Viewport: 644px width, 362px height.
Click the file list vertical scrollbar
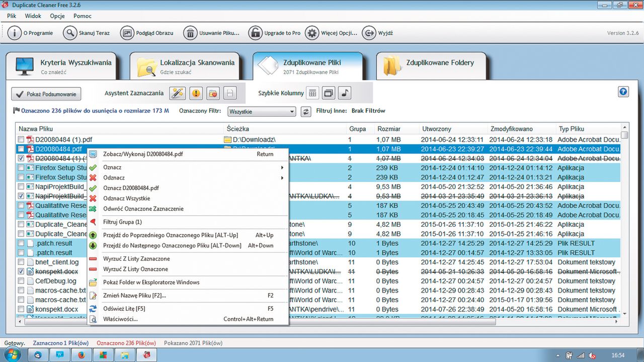(624, 221)
